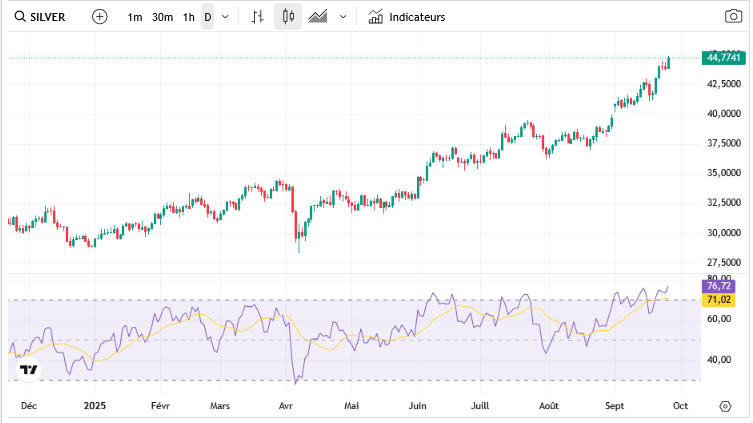Click the purple RSI value label 76,72

point(718,286)
